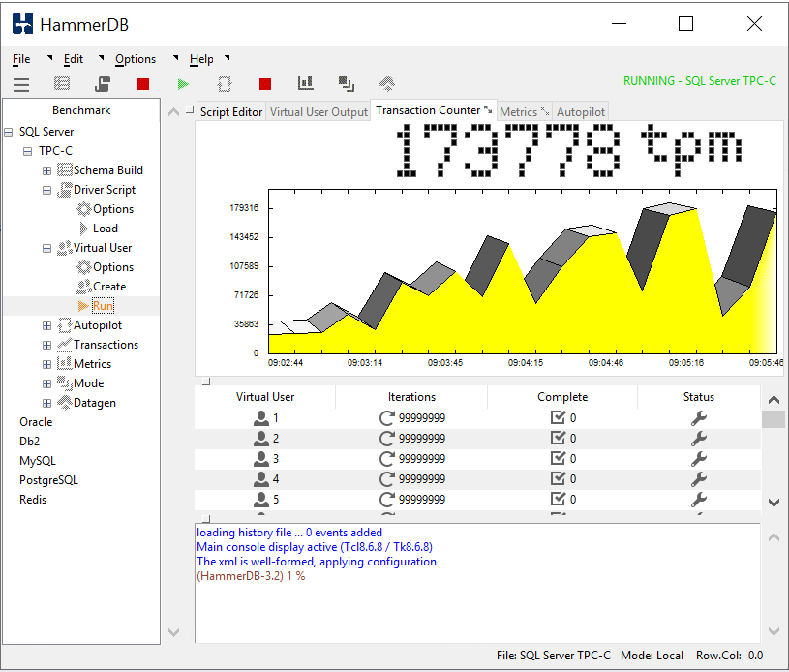
Task: Open the hamburger menu toolbar icon
Action: (20, 84)
